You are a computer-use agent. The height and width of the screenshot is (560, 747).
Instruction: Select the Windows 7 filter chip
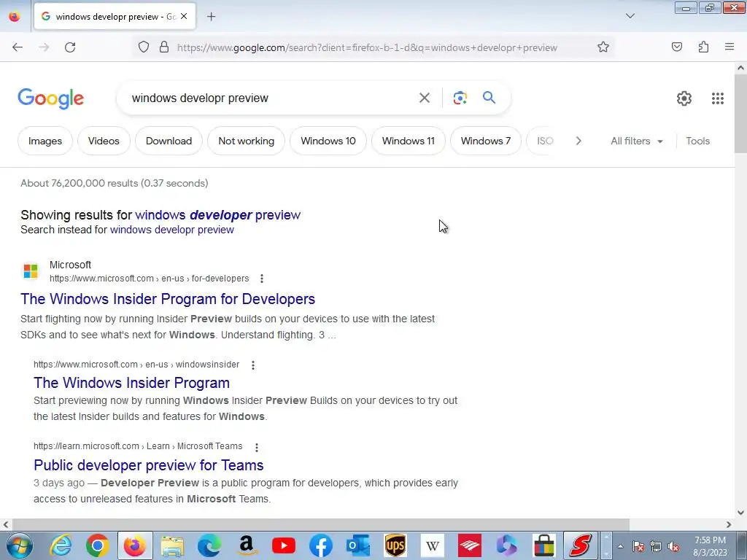pyautogui.click(x=485, y=141)
